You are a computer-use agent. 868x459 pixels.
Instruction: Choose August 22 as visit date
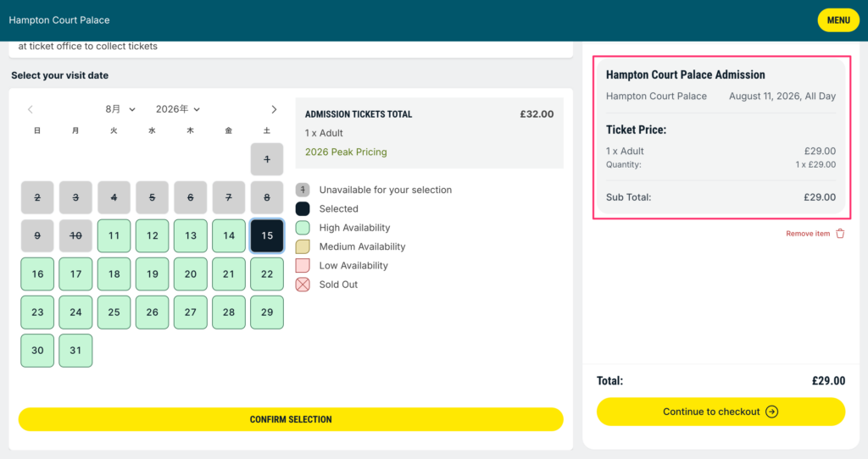click(x=267, y=274)
